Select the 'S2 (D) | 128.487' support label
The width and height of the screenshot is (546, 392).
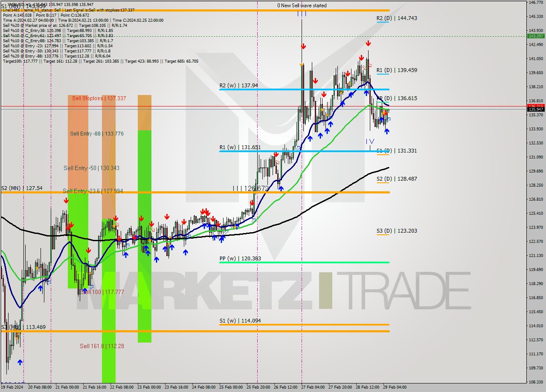point(397,179)
